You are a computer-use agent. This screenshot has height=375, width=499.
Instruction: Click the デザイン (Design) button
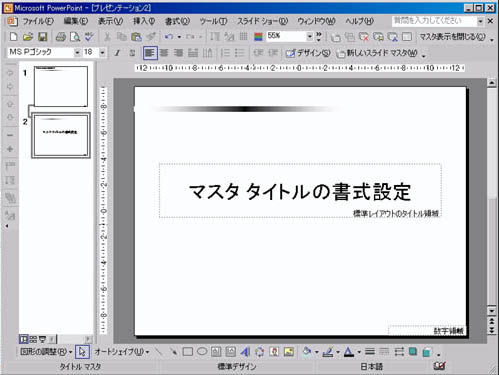click(308, 53)
